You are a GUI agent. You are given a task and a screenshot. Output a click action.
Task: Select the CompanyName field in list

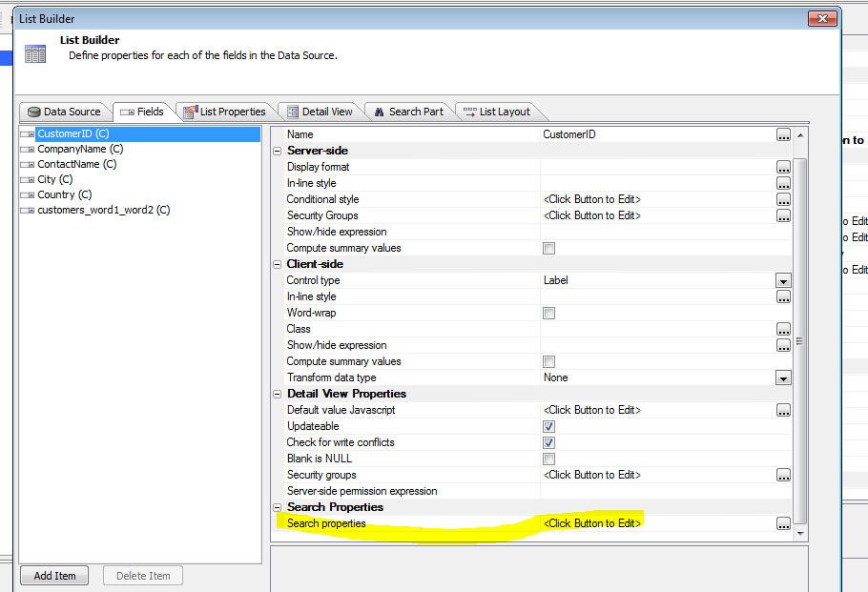(79, 149)
